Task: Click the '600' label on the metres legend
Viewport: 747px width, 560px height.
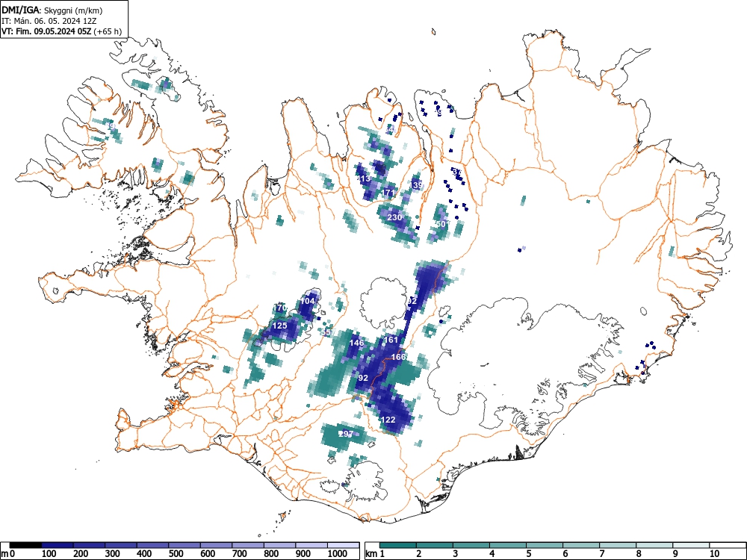Action: 208,554
